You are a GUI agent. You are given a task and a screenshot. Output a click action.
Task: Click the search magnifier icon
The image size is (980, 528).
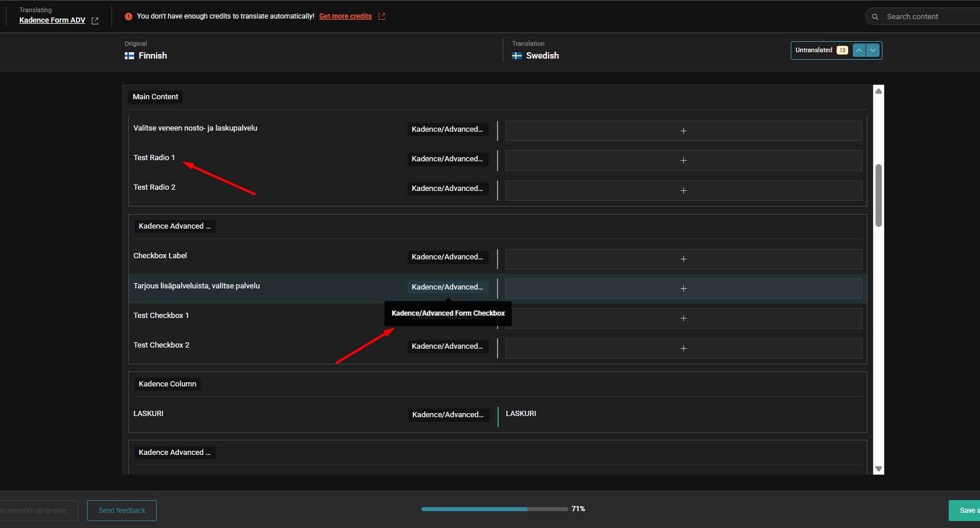pos(875,17)
